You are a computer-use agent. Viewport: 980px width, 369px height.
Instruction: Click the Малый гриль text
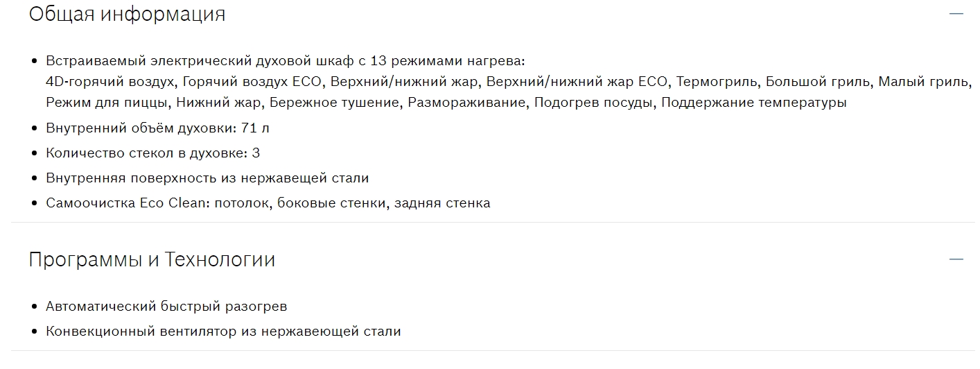923,81
